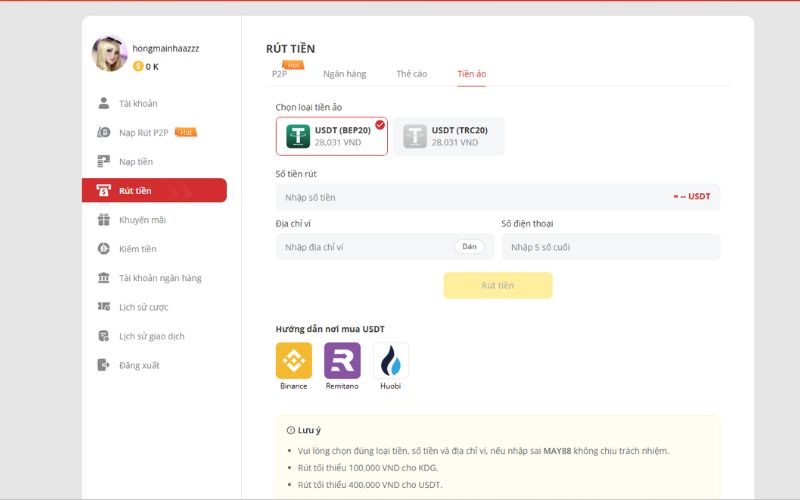Click the Rút tiền ATM icon
800x500 pixels.
click(x=104, y=190)
